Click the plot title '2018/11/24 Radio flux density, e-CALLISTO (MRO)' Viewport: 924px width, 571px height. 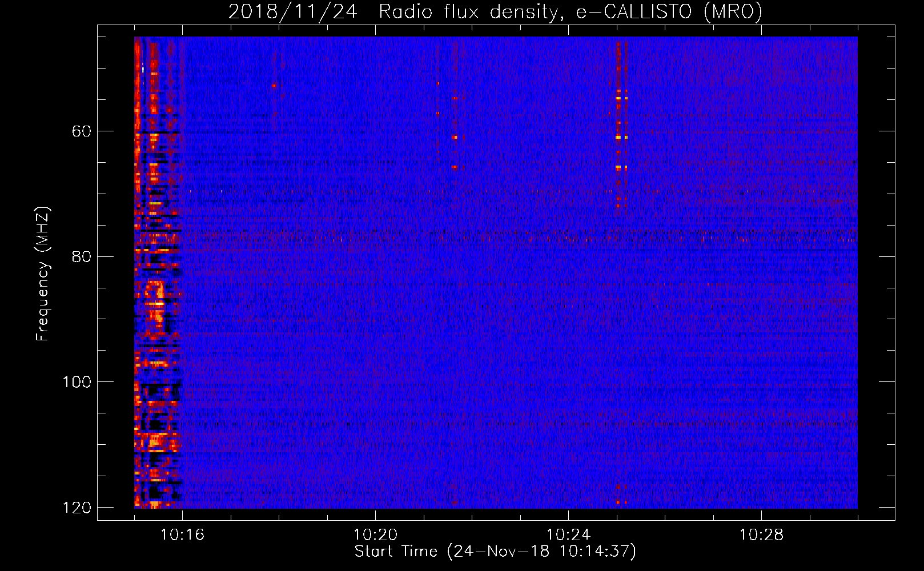click(x=495, y=11)
